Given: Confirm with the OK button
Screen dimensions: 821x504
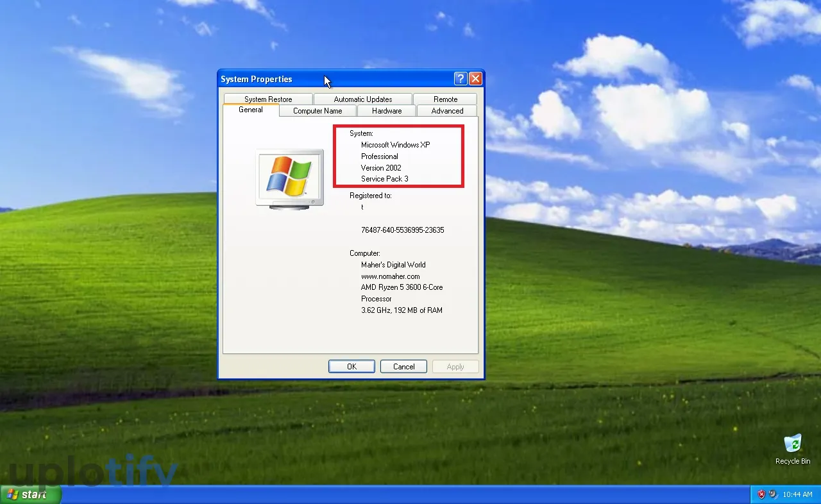Looking at the screenshot, I should click(x=351, y=367).
